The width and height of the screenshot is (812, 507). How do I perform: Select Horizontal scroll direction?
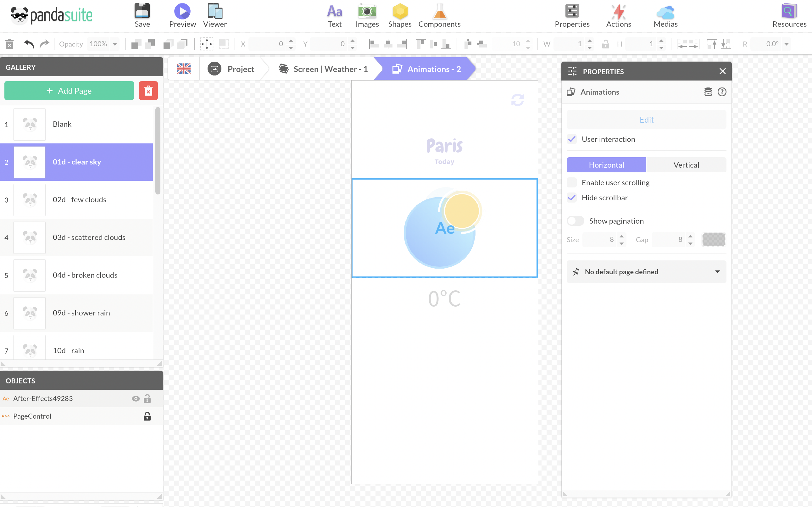606,165
